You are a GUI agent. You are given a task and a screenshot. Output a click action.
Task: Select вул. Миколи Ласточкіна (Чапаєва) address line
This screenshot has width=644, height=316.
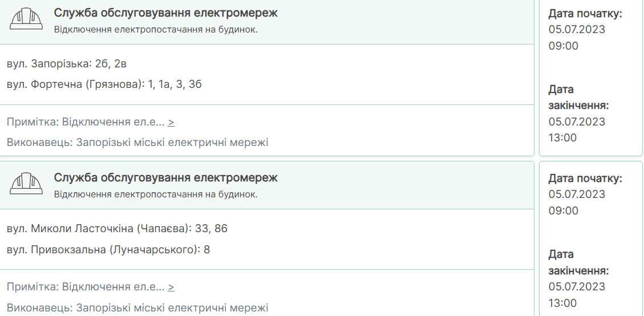[x=117, y=229]
